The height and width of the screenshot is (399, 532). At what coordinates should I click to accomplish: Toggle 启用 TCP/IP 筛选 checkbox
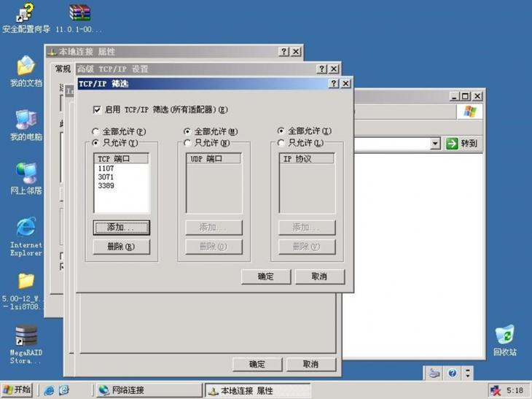pos(97,110)
